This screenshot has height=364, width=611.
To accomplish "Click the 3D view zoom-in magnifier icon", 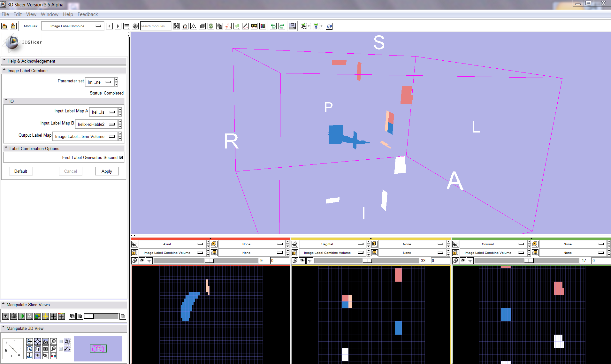I will coord(53,342).
